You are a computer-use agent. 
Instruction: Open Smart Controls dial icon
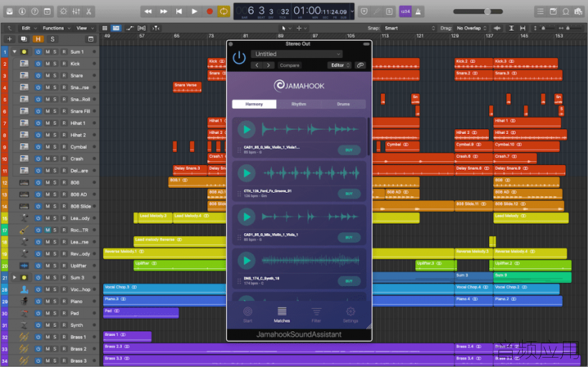[63, 11]
